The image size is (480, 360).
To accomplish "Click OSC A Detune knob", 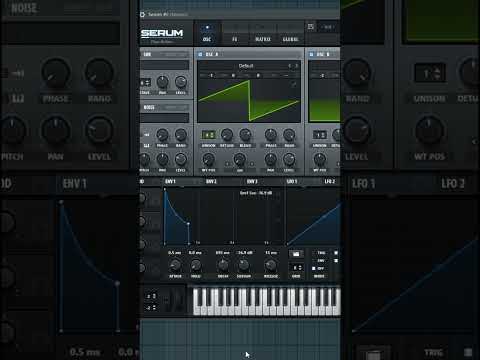I will pyautogui.click(x=227, y=134).
